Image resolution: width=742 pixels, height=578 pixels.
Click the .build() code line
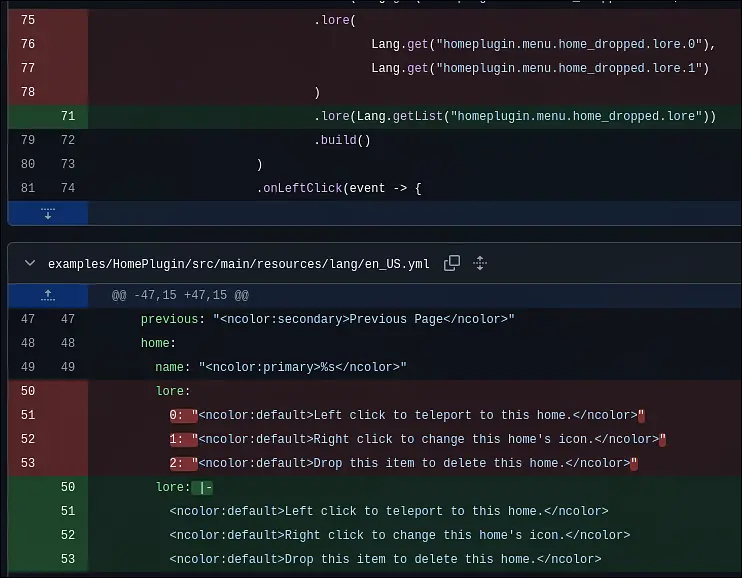coord(342,140)
